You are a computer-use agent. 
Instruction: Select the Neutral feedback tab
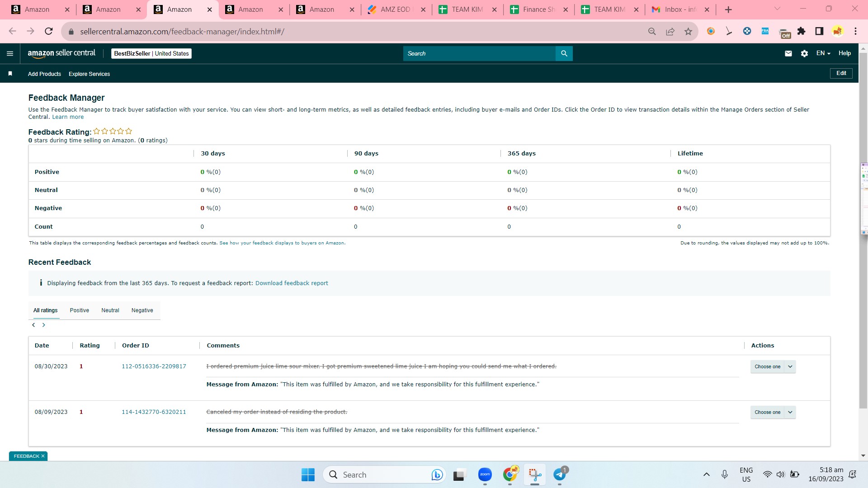(x=110, y=310)
